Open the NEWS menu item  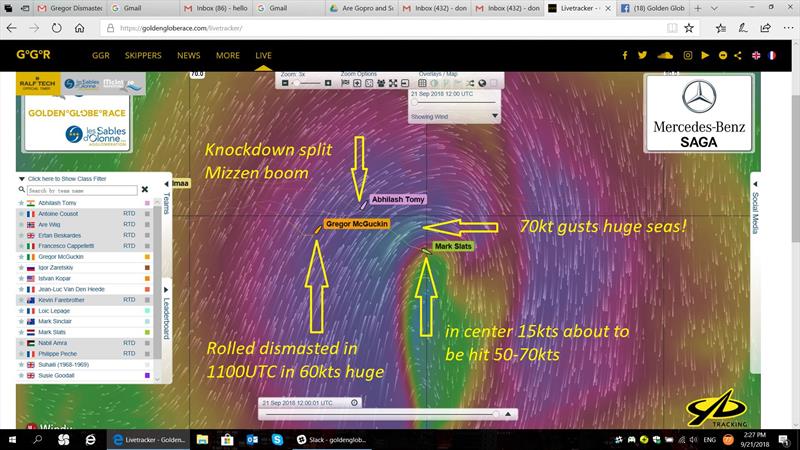coord(188,55)
